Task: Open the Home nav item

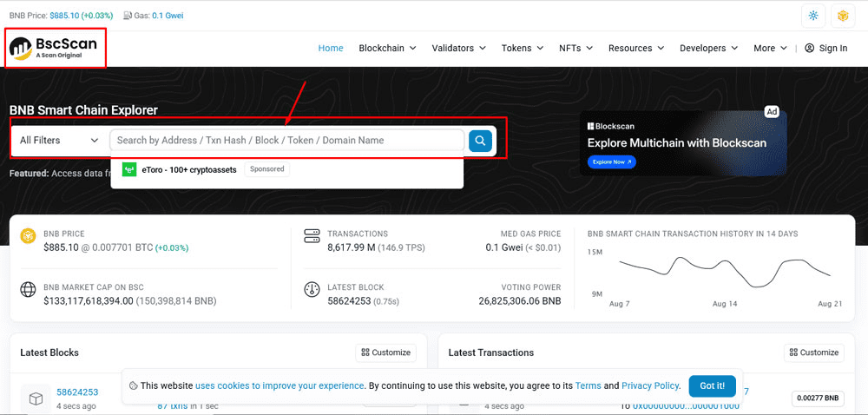Action: point(331,49)
